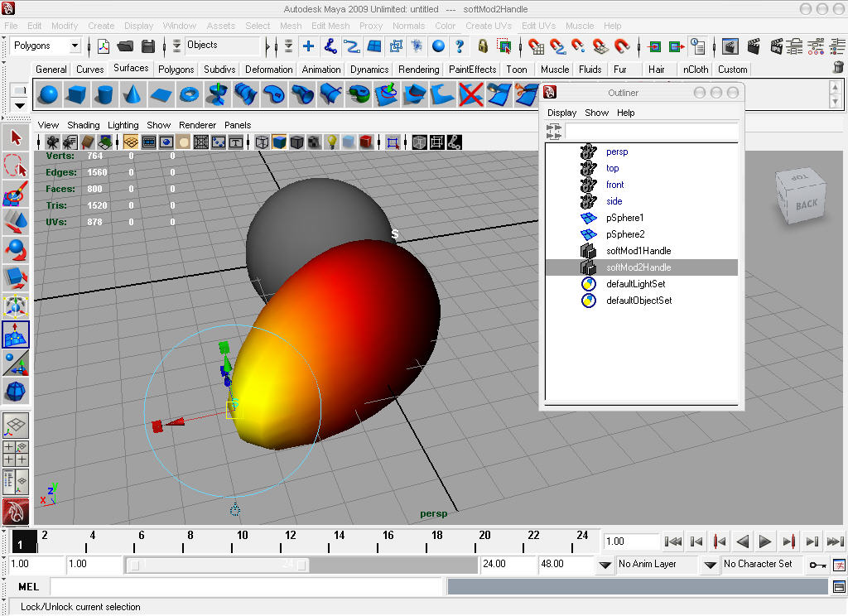The width and height of the screenshot is (848, 616).
Task: Create a NURBS cube from the shelf
Action: 76,94
